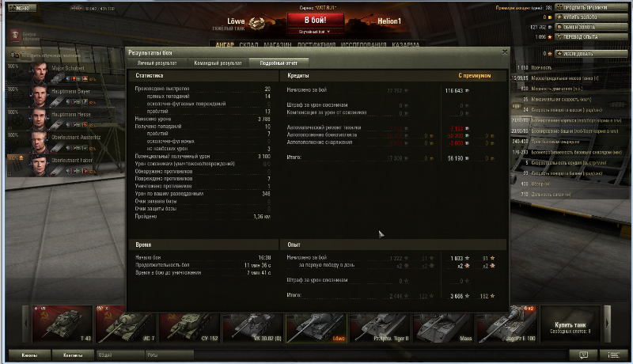
Task: Expand the Случайный бой battle type dropdown
Action: (315, 32)
